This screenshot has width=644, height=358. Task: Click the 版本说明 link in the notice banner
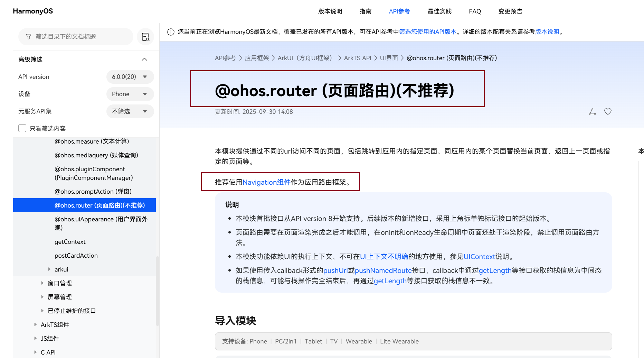(x=547, y=32)
